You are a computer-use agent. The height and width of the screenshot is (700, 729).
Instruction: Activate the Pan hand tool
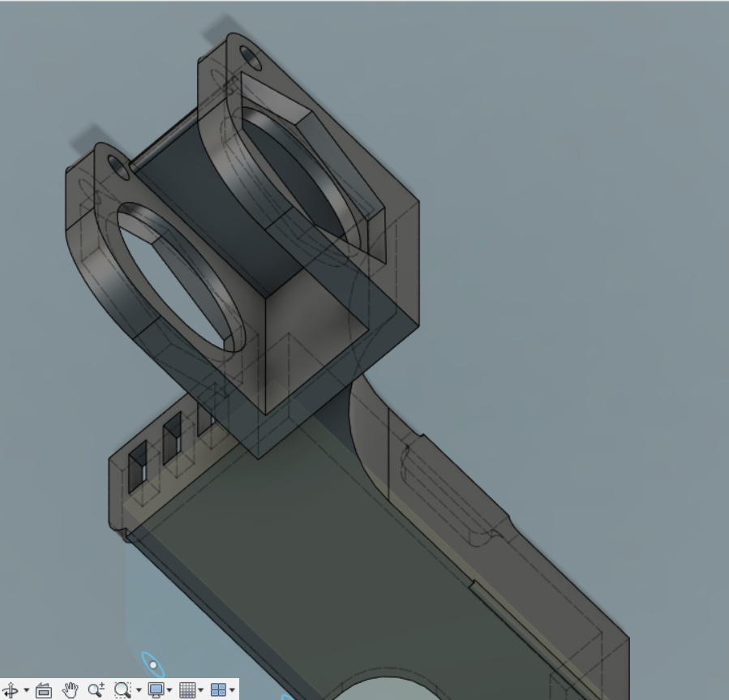(70, 690)
